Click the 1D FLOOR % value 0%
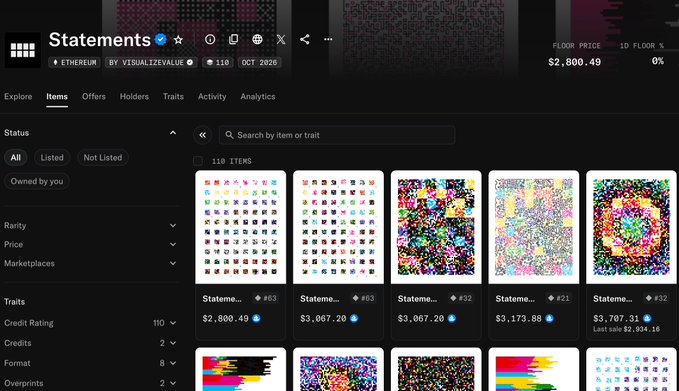 pyautogui.click(x=658, y=61)
